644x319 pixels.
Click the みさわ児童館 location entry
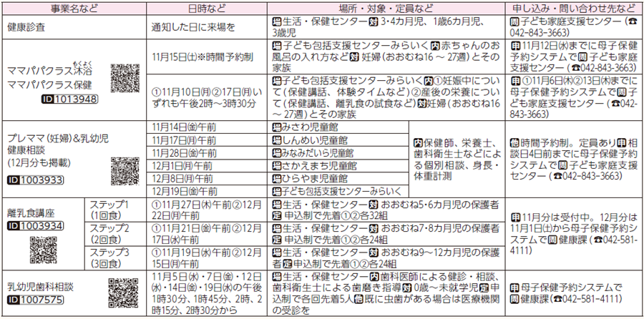click(308, 126)
